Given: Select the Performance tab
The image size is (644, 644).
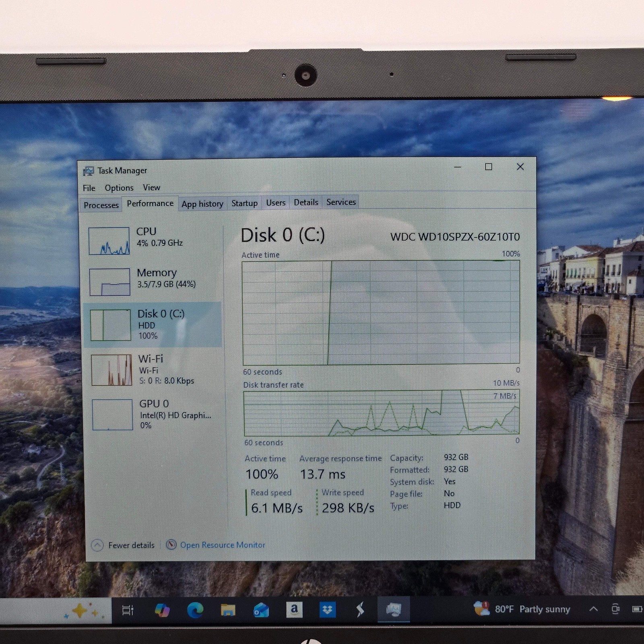Looking at the screenshot, I should [150, 203].
